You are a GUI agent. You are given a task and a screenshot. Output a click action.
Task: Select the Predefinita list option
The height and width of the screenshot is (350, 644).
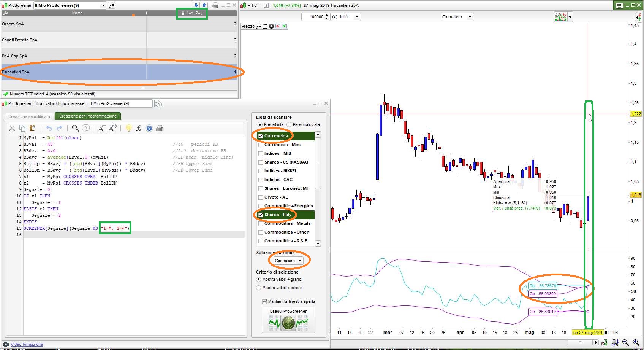coord(260,124)
